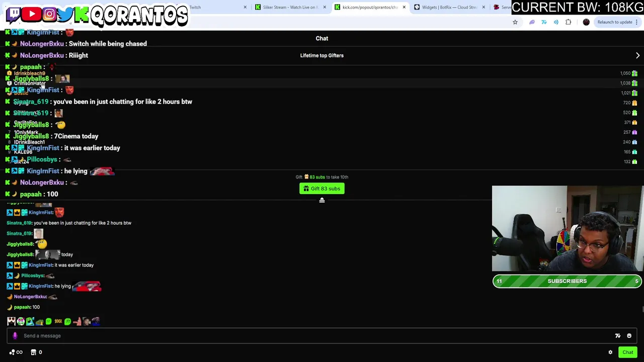The image size is (644, 362).
Task: Open the Chrome profile avatar
Action: click(586, 22)
